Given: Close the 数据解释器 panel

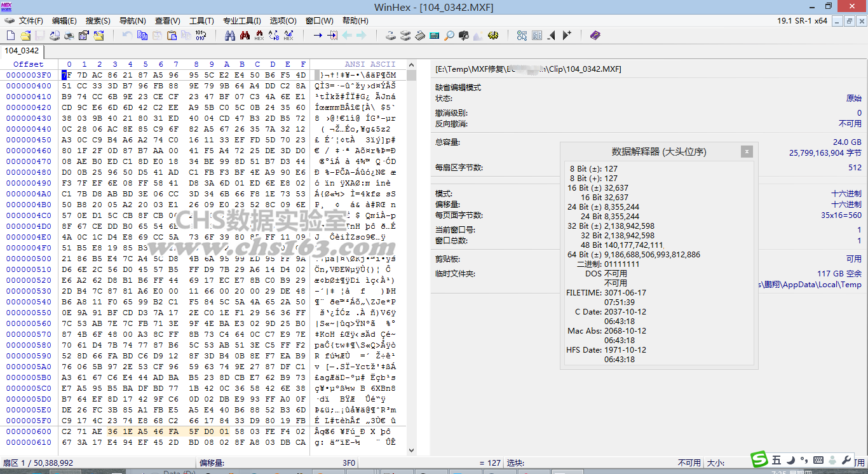Looking at the screenshot, I should click(747, 151).
